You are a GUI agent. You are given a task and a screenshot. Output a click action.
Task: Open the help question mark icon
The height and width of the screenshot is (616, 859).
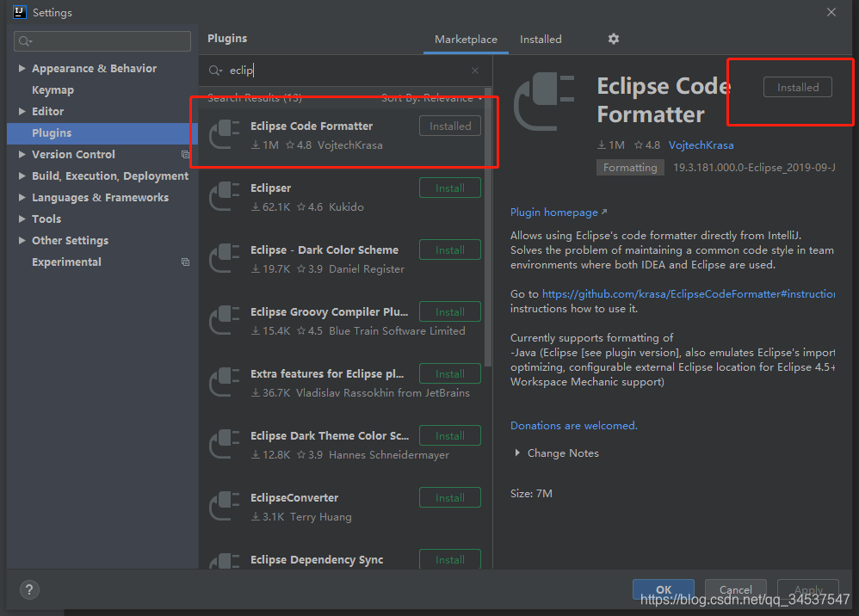(29, 589)
